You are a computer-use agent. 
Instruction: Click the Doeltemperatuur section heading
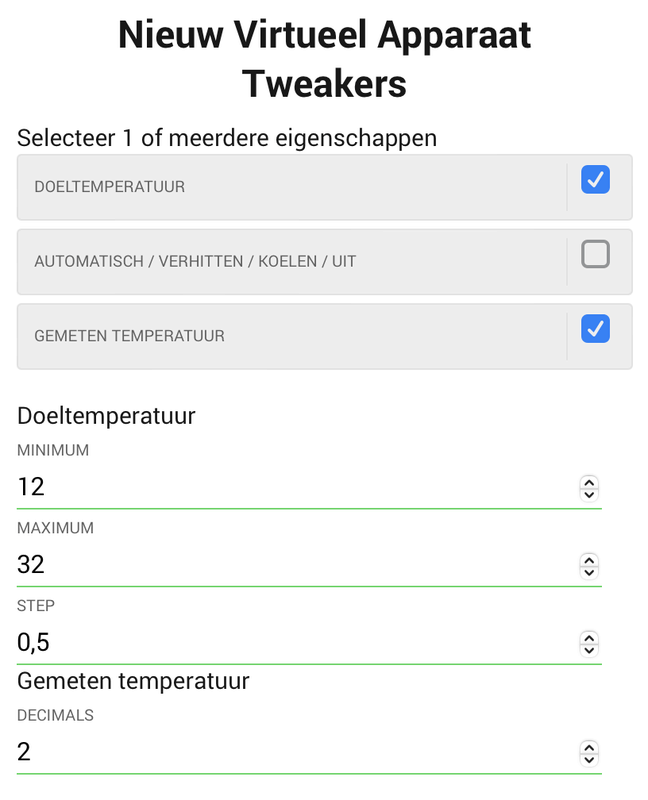106,415
